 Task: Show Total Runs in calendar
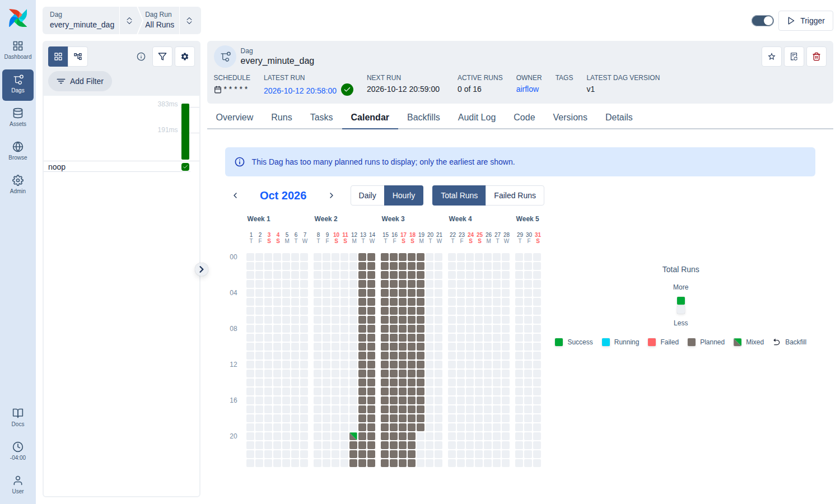[459, 195]
